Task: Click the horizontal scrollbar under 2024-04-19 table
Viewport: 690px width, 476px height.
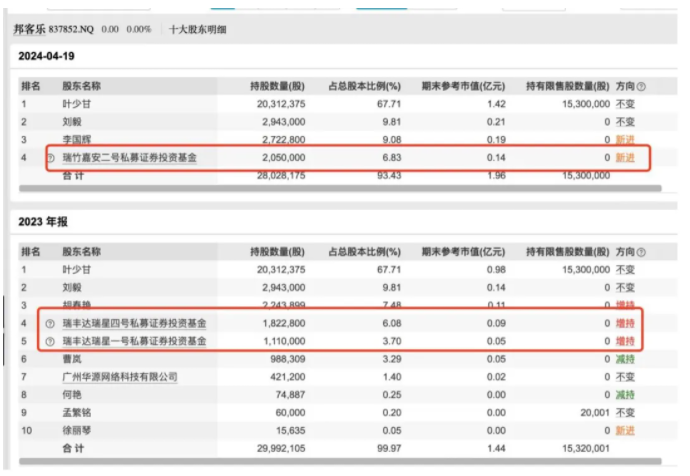Action: pyautogui.click(x=340, y=188)
